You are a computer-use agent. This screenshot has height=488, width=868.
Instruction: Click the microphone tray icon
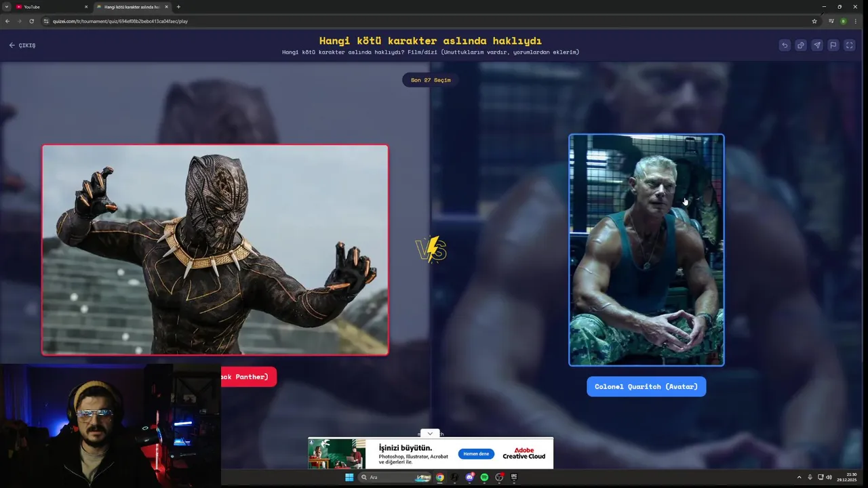click(x=810, y=477)
